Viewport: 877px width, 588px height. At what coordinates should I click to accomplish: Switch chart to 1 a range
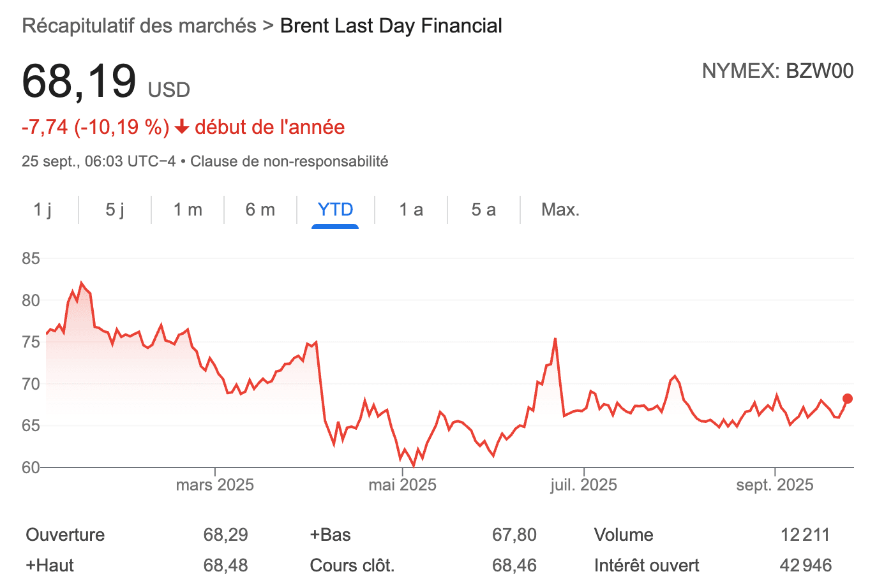[x=411, y=210]
